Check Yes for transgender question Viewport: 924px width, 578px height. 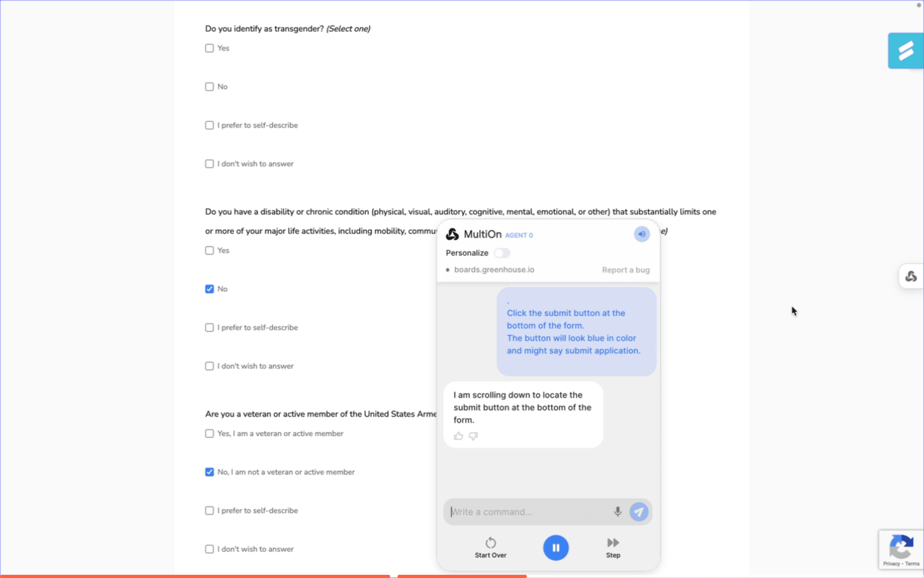coord(209,48)
